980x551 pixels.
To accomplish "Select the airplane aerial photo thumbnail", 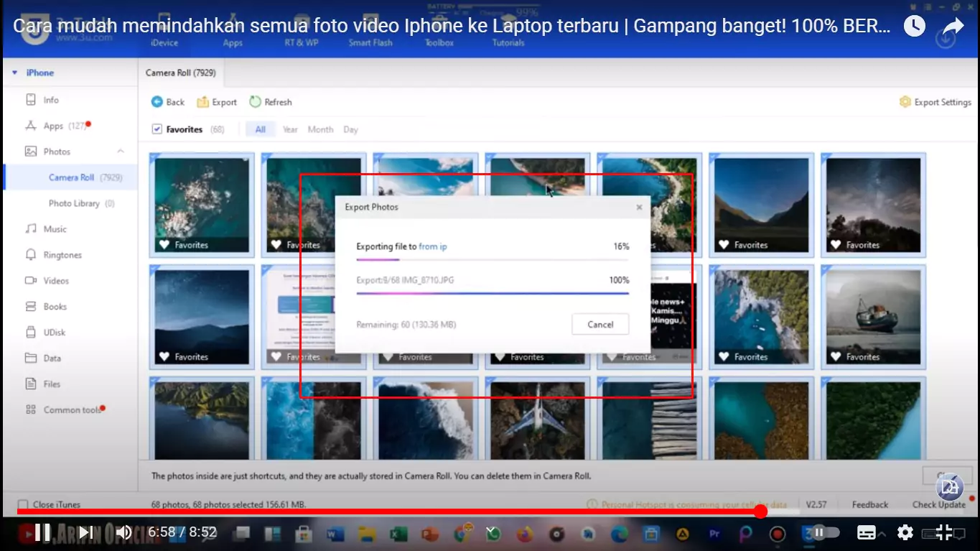I will point(538,419).
